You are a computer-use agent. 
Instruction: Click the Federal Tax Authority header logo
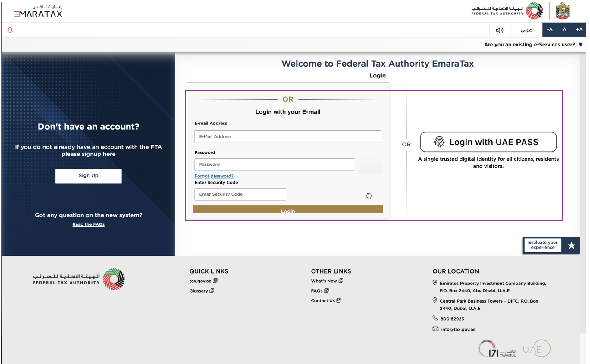coord(507,11)
